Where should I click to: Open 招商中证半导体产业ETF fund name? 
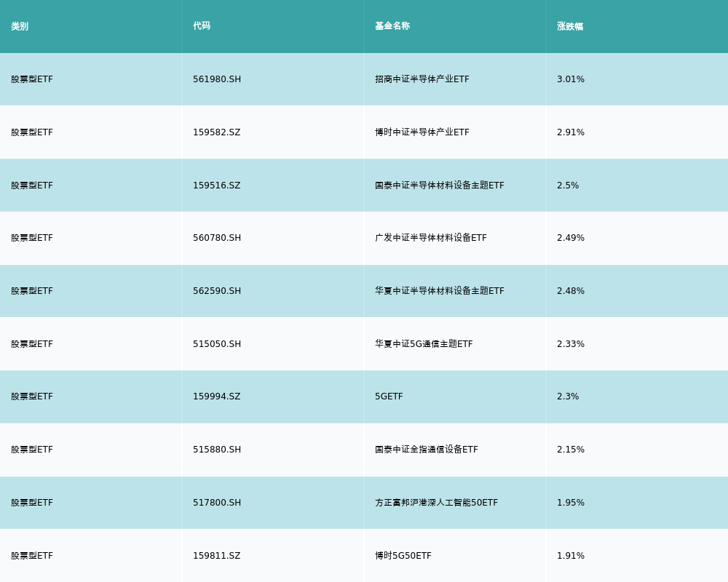pyautogui.click(x=422, y=79)
